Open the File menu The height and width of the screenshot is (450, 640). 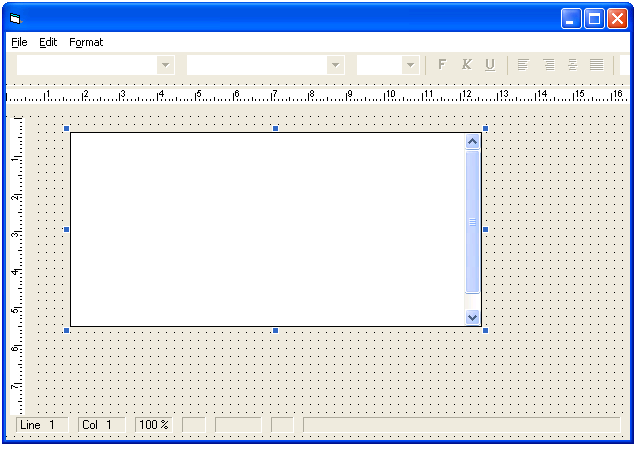click(x=19, y=42)
